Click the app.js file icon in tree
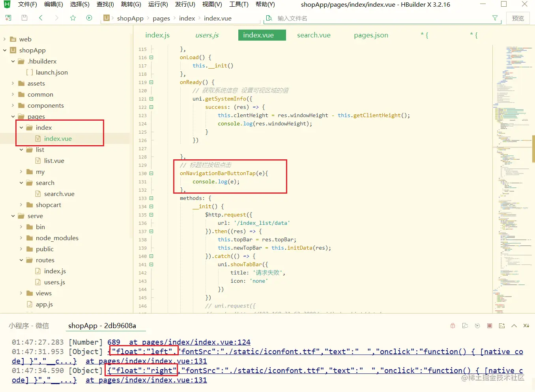 (30, 304)
